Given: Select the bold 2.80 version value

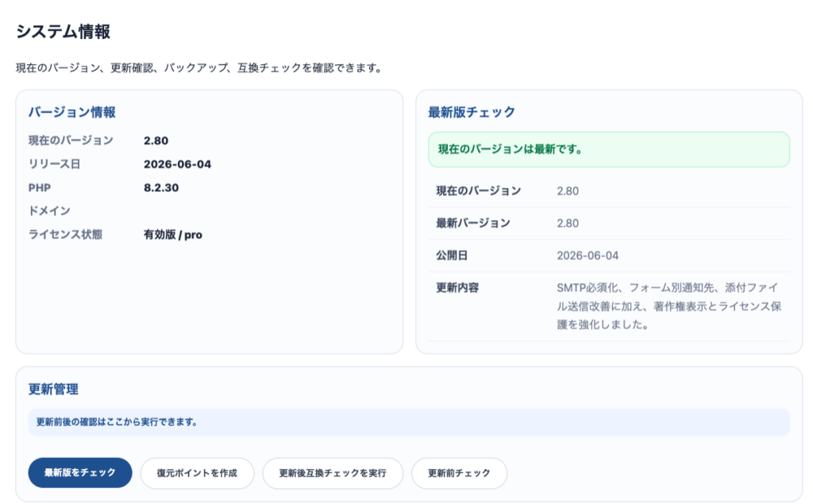Looking at the screenshot, I should point(156,140).
